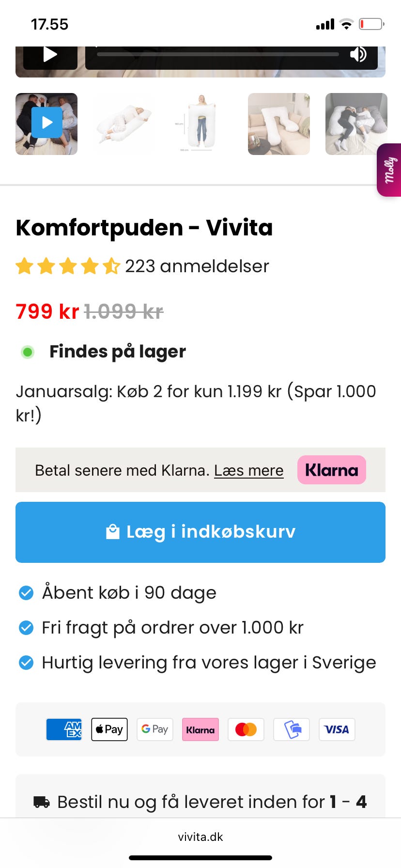Click the Mastercard payment icon

pos(246,729)
